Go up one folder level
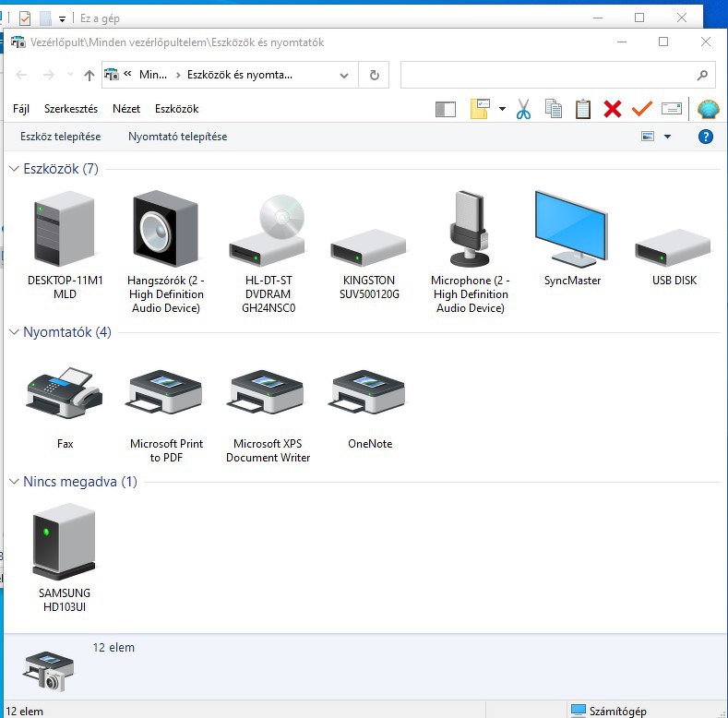This screenshot has width=728, height=718. (90, 75)
